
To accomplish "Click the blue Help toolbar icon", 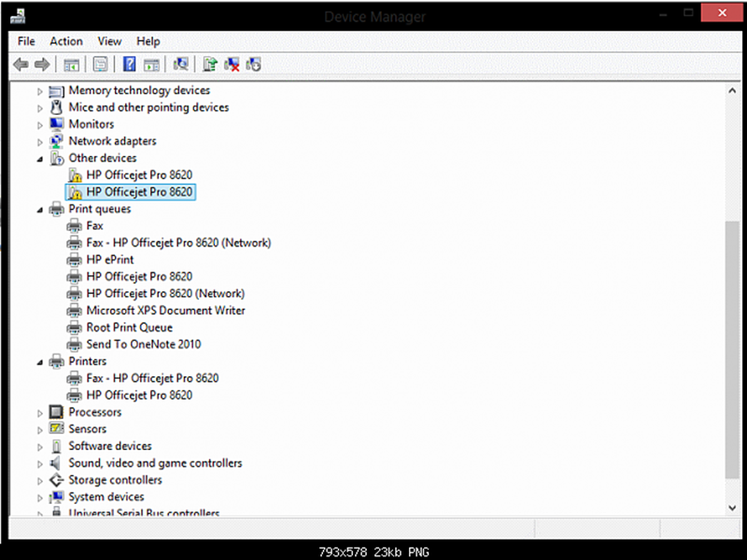I will (129, 64).
